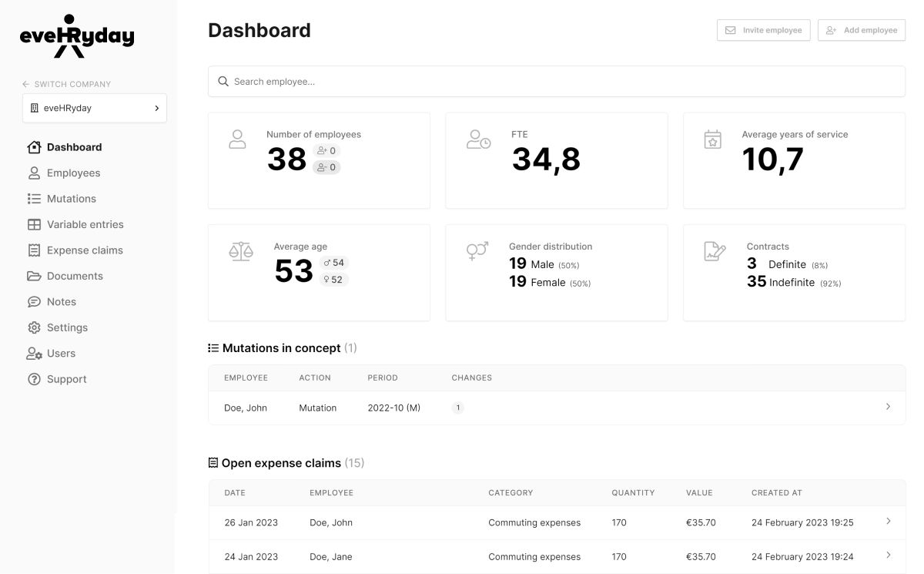Click the Support question mark icon
Viewport: 924px width, 574px height.
coord(33,379)
